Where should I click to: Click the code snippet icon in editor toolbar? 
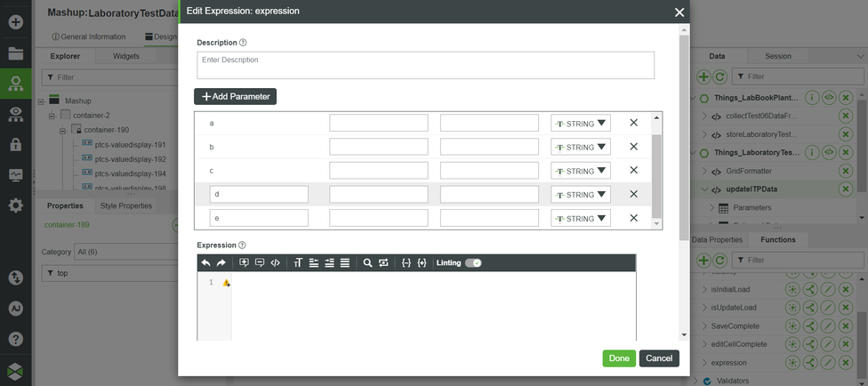275,263
